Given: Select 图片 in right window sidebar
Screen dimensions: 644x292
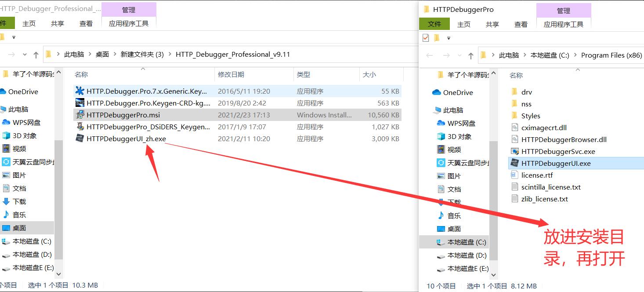Looking at the screenshot, I should click(454, 176).
